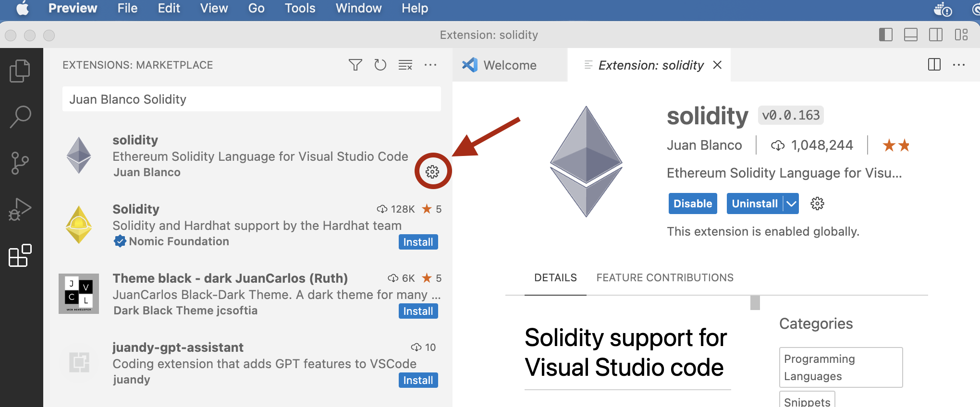Open Run and Debug view
This screenshot has width=980, height=407.
point(20,209)
